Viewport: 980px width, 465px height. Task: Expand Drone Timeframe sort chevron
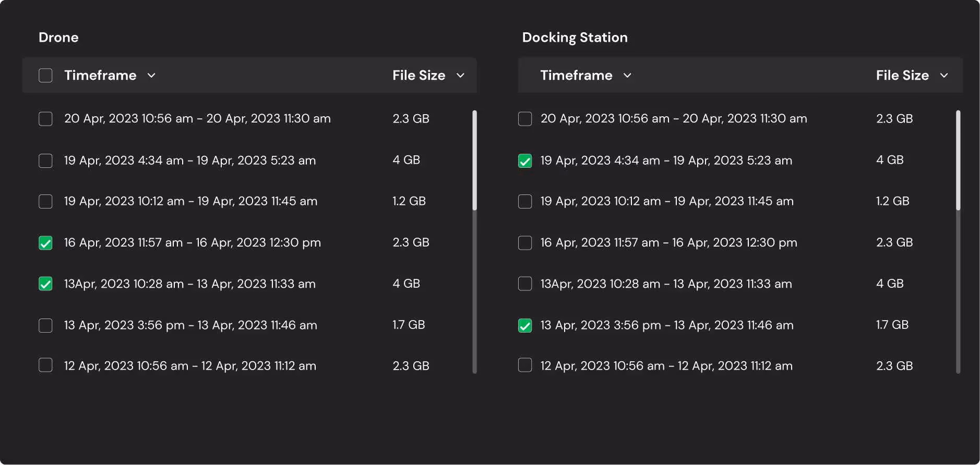(151, 76)
